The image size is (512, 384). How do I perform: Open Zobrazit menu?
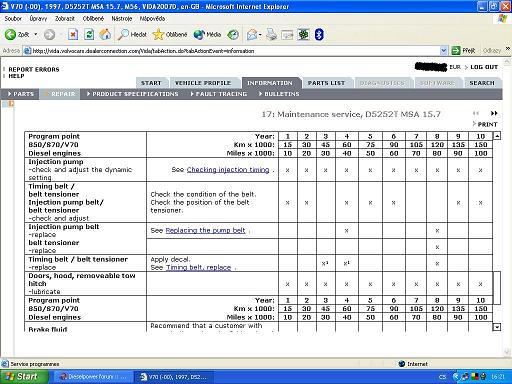[x=65, y=19]
